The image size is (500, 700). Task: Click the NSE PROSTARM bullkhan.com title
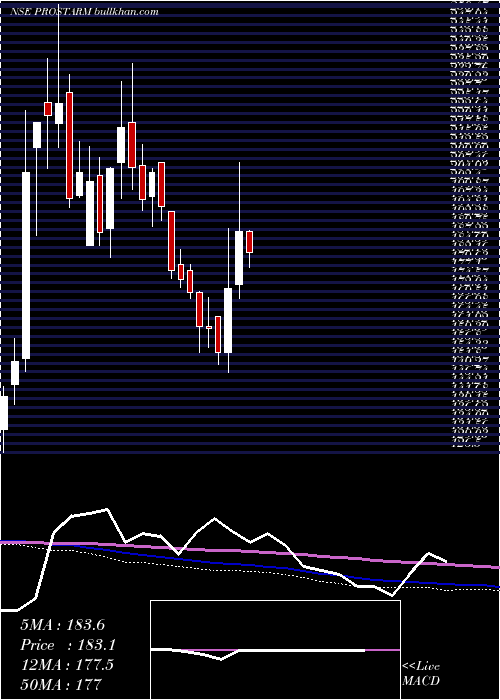coord(84,12)
